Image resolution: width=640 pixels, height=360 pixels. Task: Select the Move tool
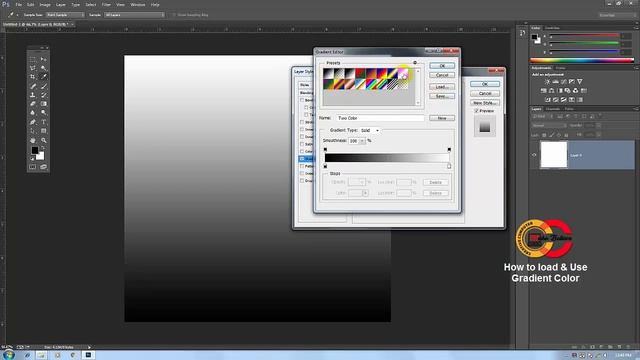(x=43, y=60)
